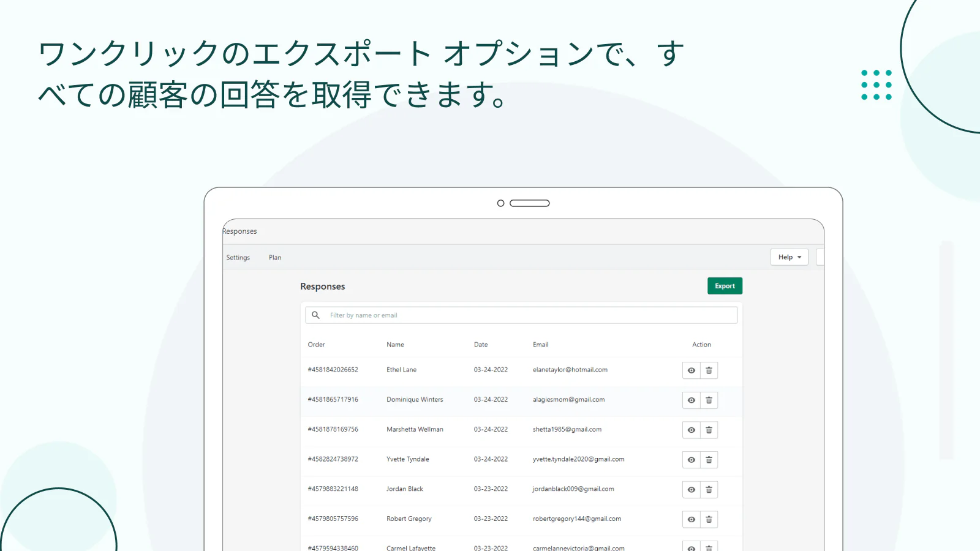Open the Plan tab

tap(275, 258)
